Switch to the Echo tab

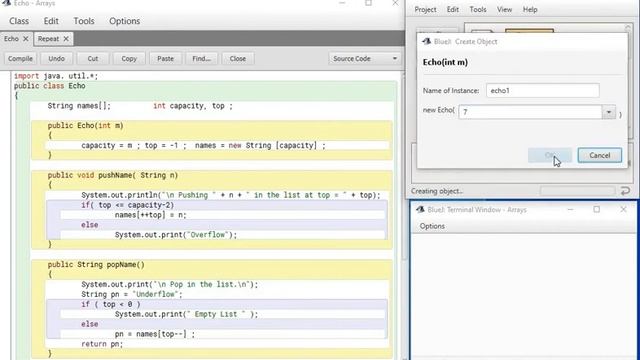[x=11, y=39]
